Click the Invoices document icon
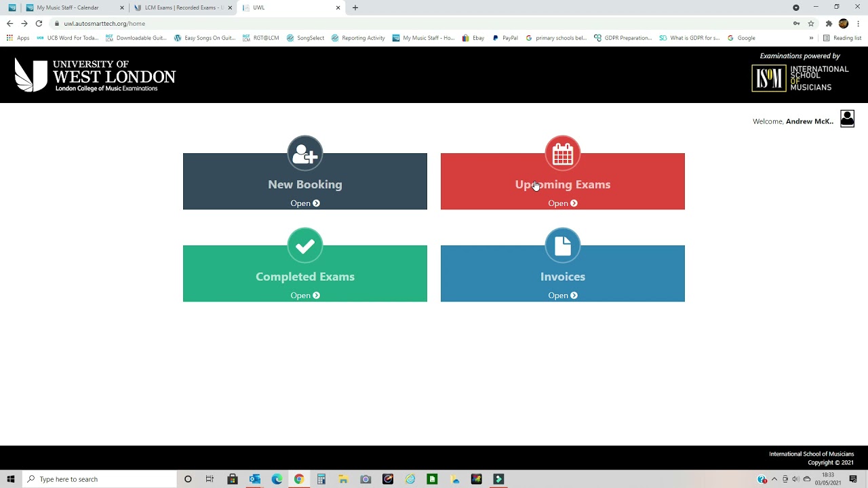The height and width of the screenshot is (488, 868). [x=563, y=246]
